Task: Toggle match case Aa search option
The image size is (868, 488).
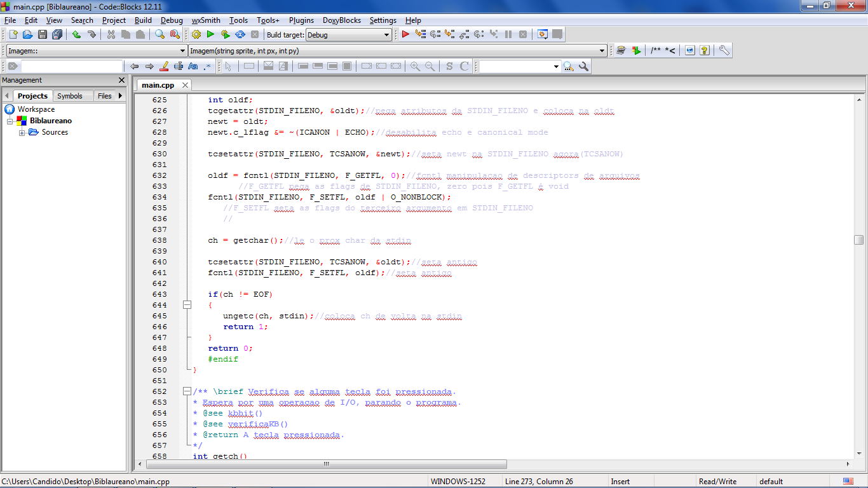Action: tap(193, 66)
